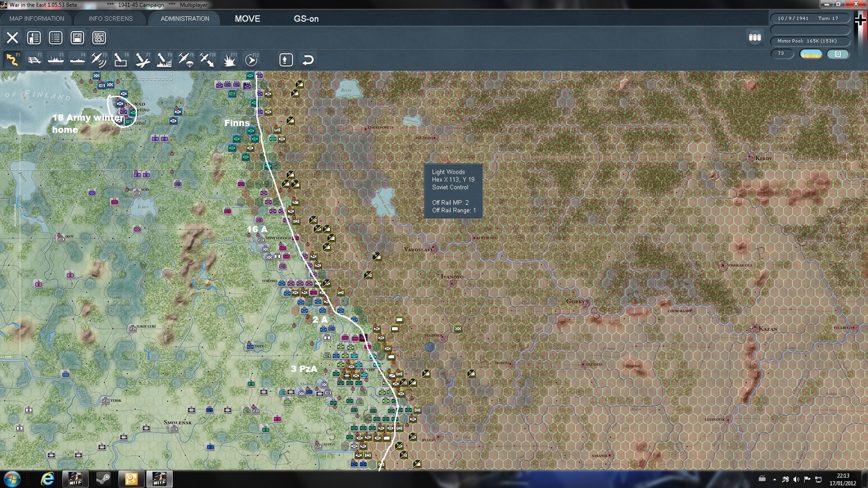
Task: Select the ADMINISTRATION tab
Action: click(x=185, y=19)
